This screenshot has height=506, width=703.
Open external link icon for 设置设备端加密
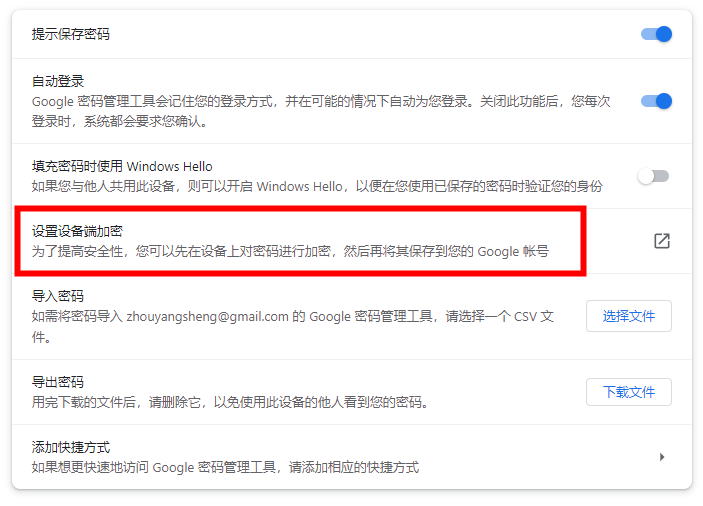coord(662,241)
